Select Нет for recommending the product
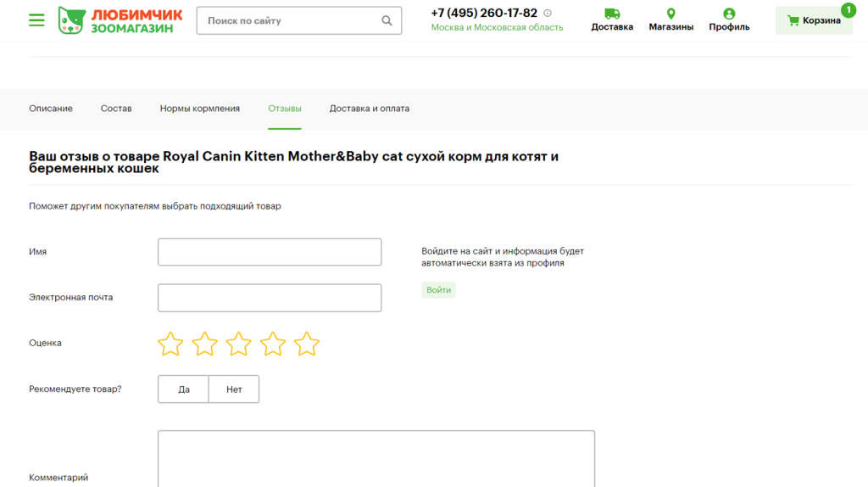This screenshot has height=487, width=868. click(234, 389)
